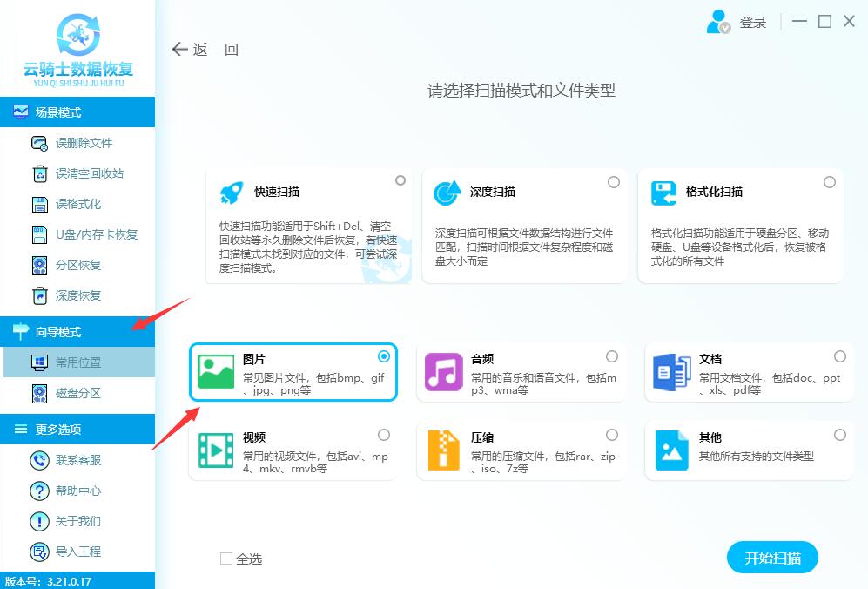Click the 磁盘分区 disk icon

click(x=40, y=394)
